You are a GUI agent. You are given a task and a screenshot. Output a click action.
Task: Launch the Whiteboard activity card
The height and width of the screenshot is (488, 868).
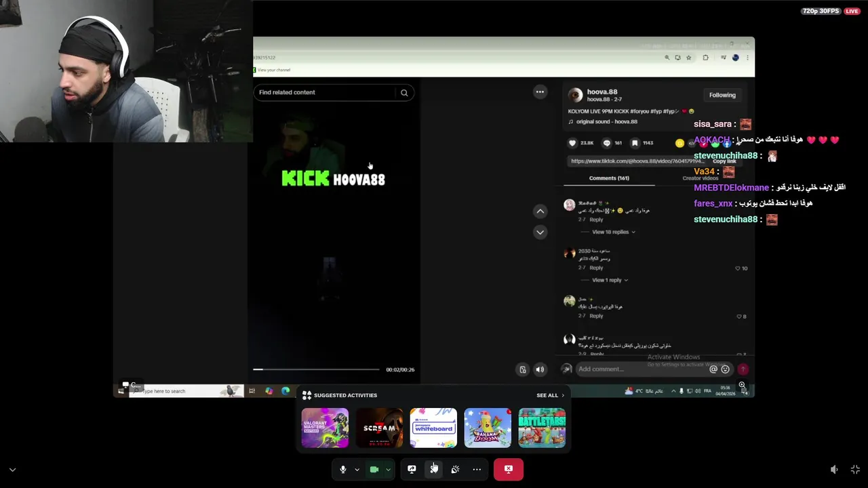coord(433,428)
